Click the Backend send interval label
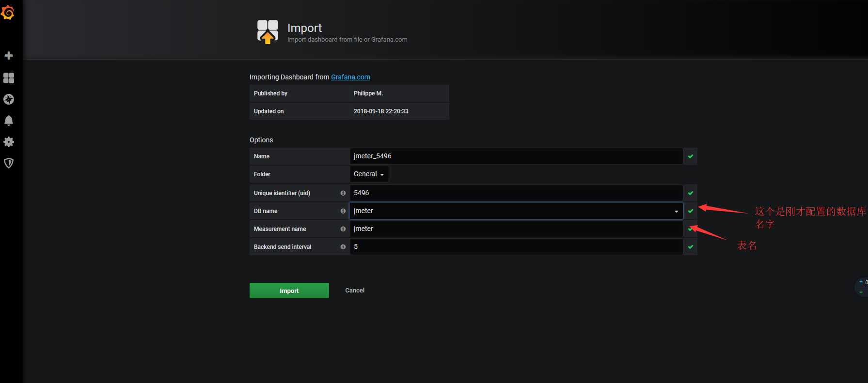 (283, 247)
